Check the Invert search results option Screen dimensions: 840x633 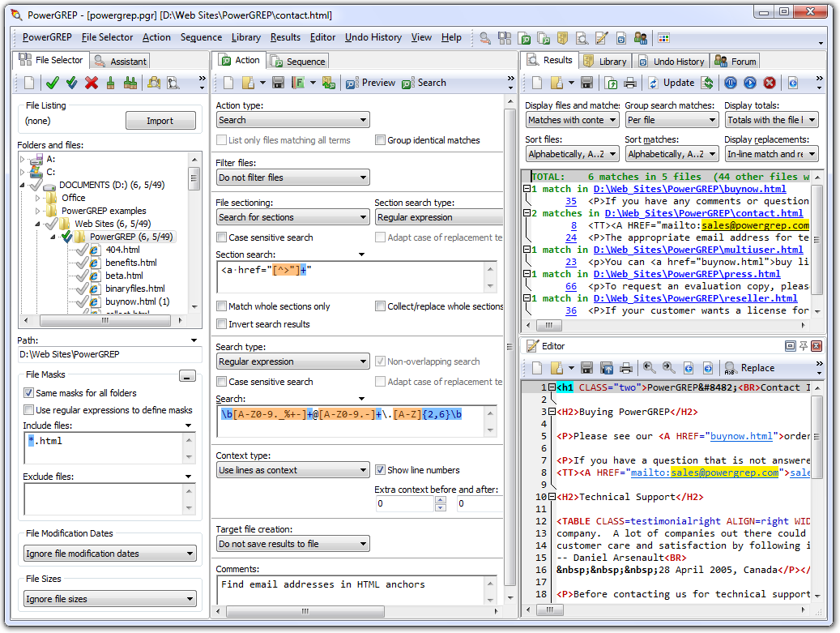tap(223, 321)
